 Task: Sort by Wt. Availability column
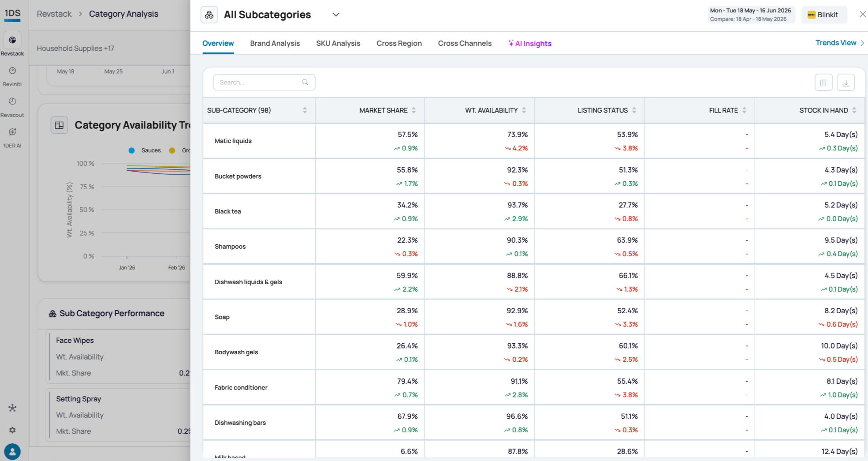(x=524, y=110)
